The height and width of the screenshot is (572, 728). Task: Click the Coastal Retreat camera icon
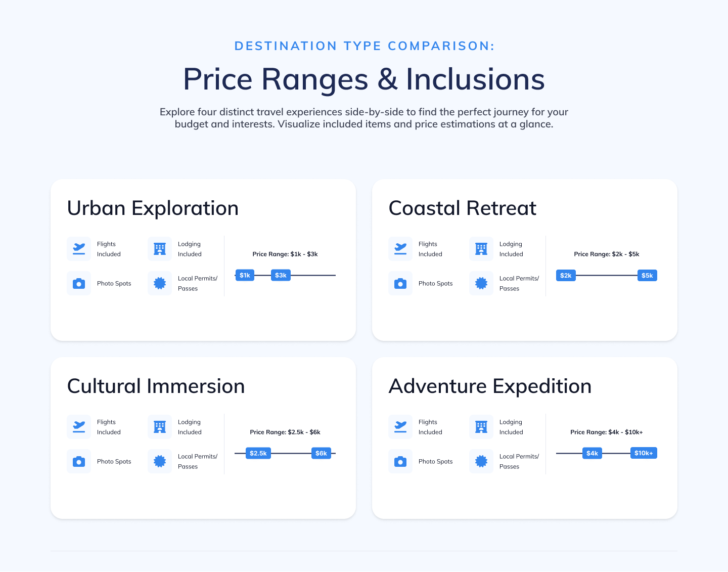pyautogui.click(x=400, y=283)
